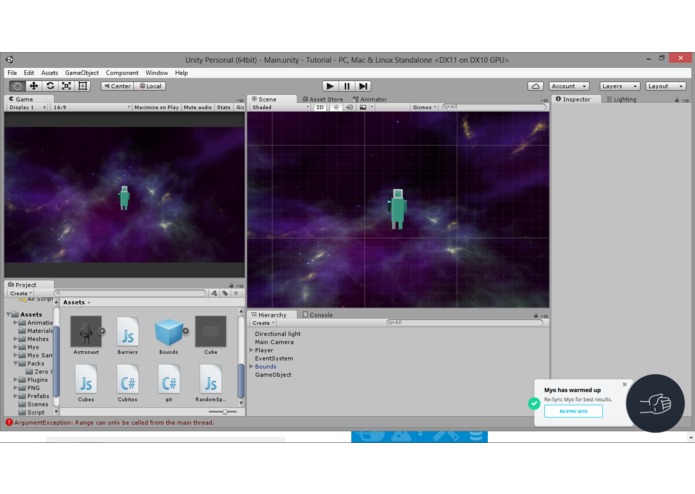Select the Rotate tool
This screenshot has width=695, height=494.
tap(50, 86)
